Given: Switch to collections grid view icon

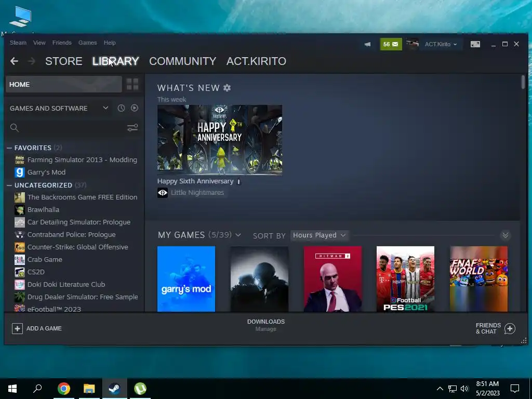Looking at the screenshot, I should point(132,84).
